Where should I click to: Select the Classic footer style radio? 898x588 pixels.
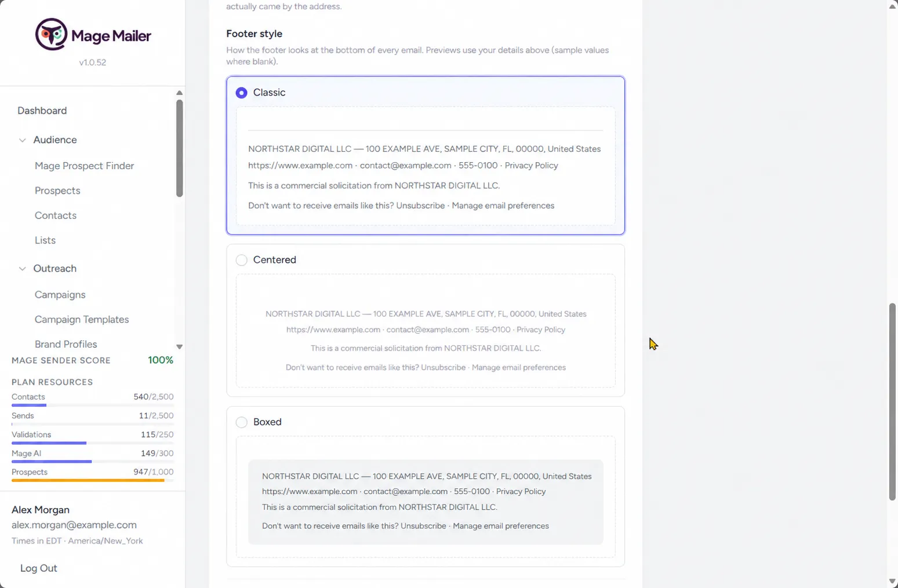[242, 93]
